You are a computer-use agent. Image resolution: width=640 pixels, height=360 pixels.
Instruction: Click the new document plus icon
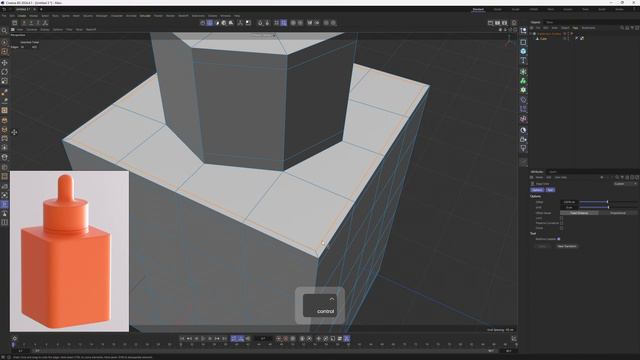click(41, 9)
